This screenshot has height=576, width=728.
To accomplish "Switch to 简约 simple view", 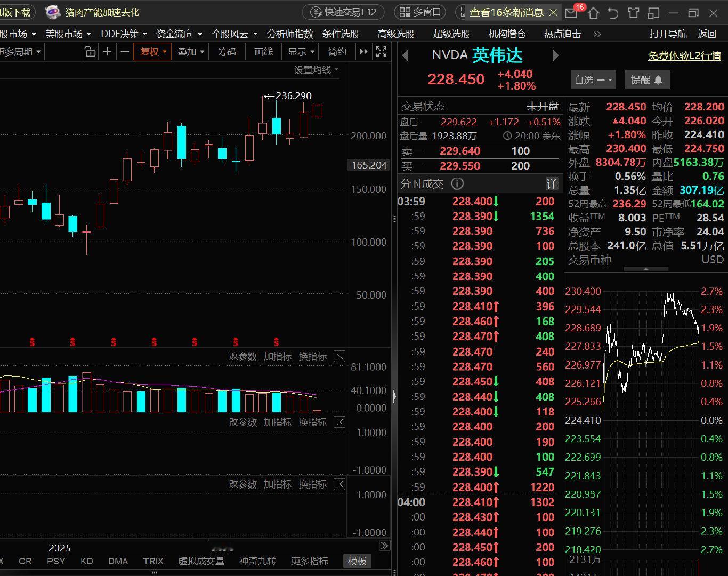I will tap(337, 52).
